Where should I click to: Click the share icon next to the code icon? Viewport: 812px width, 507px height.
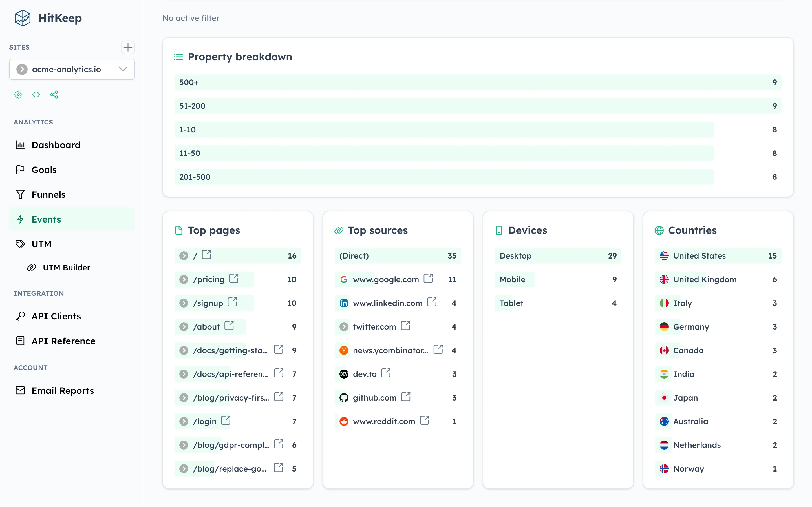pos(54,95)
